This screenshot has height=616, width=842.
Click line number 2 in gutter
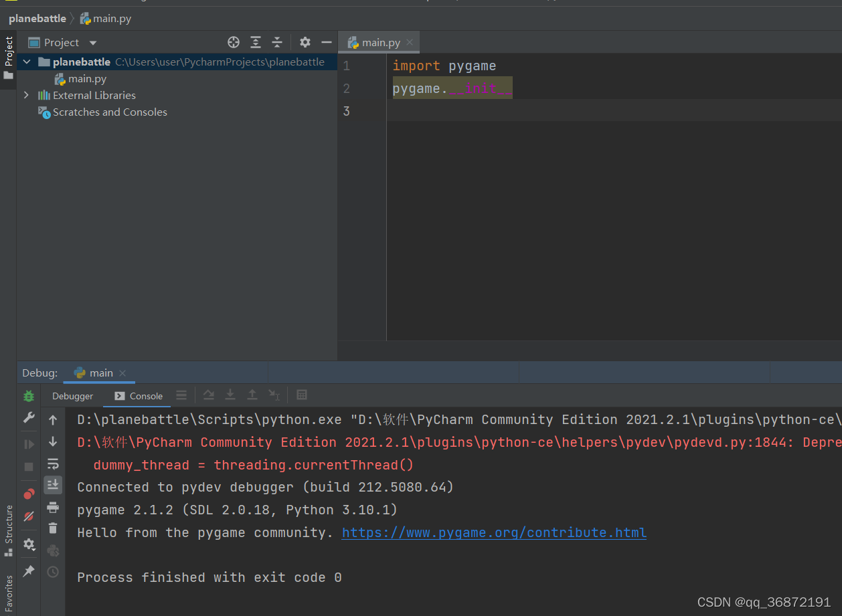click(x=346, y=88)
